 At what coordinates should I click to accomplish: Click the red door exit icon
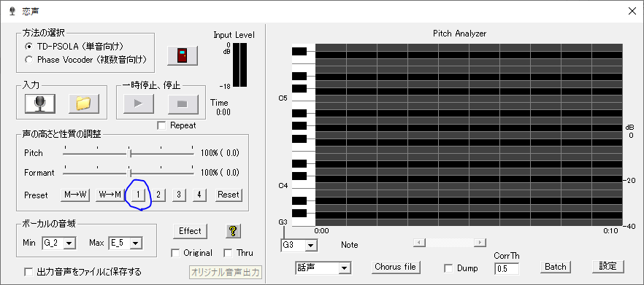pyautogui.click(x=183, y=56)
